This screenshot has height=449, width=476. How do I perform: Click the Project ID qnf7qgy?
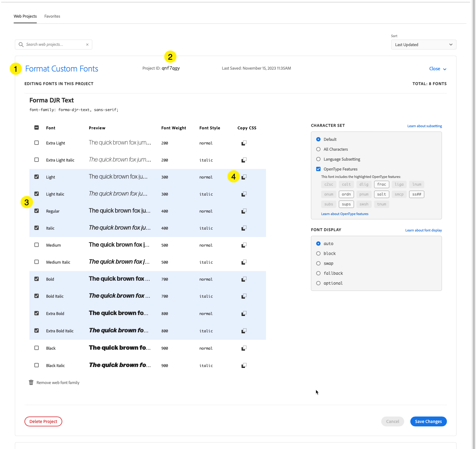pos(171,68)
